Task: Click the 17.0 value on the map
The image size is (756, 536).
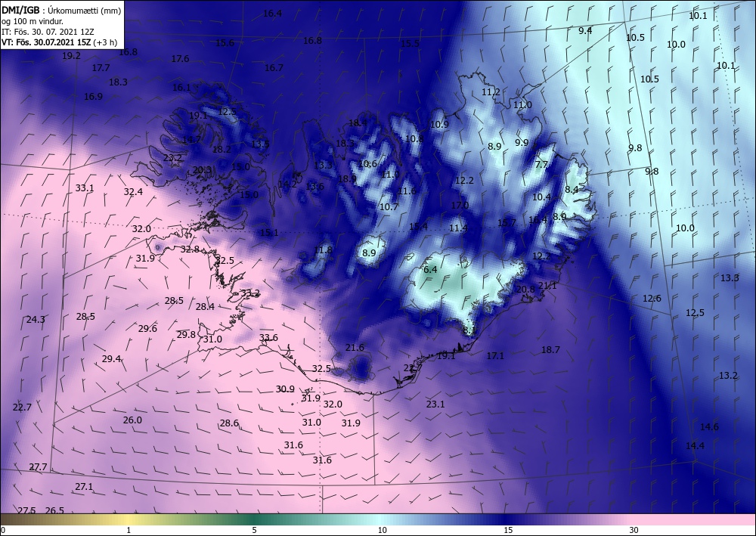Action: pos(460,206)
